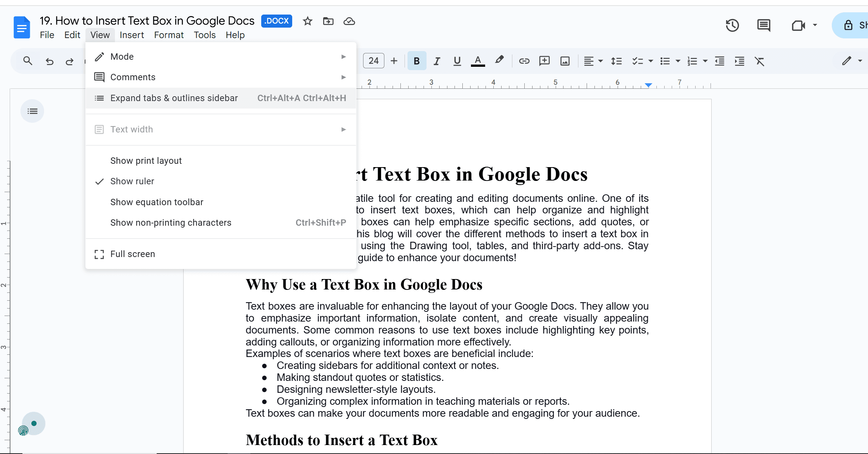Open the text color picker
Image resolution: width=868 pixels, height=454 pixels.
click(x=478, y=61)
